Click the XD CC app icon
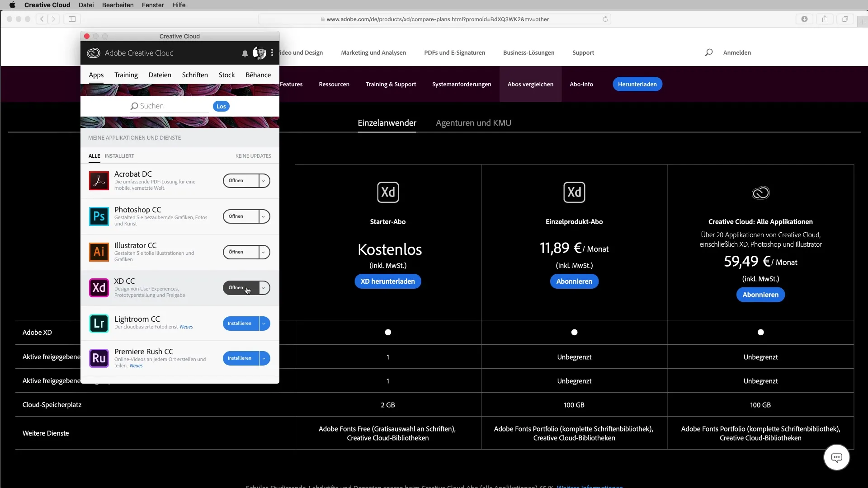The height and width of the screenshot is (488, 868). [99, 288]
